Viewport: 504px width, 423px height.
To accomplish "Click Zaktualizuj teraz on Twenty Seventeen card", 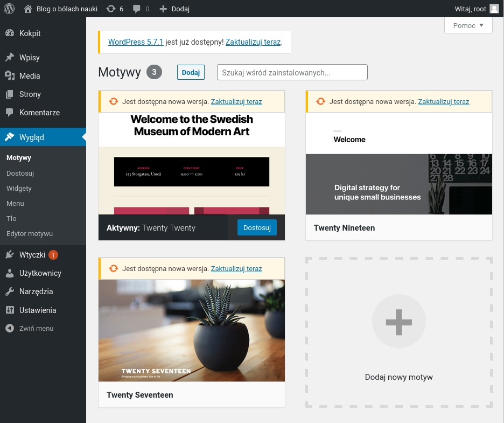I will (x=236, y=268).
